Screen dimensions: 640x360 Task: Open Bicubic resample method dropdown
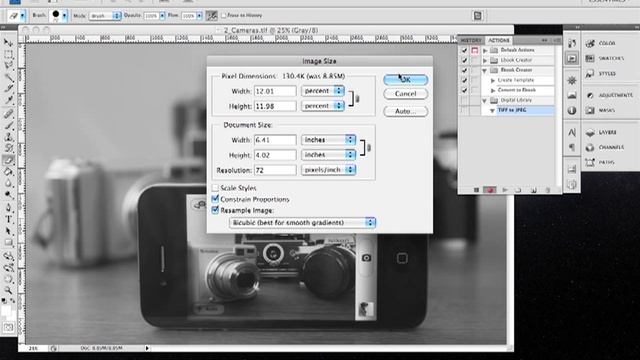tap(302, 222)
